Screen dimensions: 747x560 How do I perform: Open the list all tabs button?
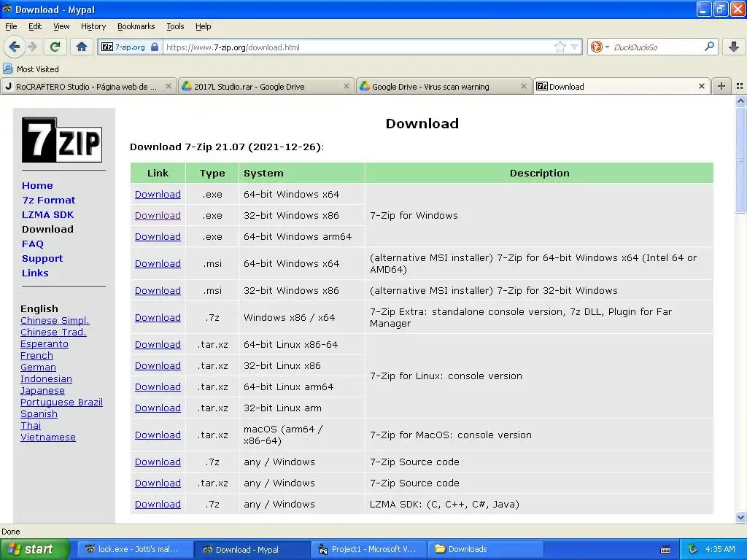(740, 86)
